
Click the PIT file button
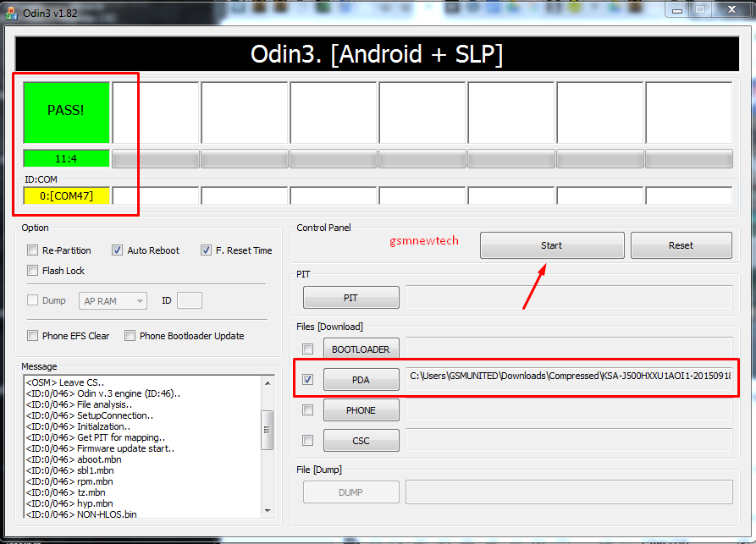(x=351, y=298)
